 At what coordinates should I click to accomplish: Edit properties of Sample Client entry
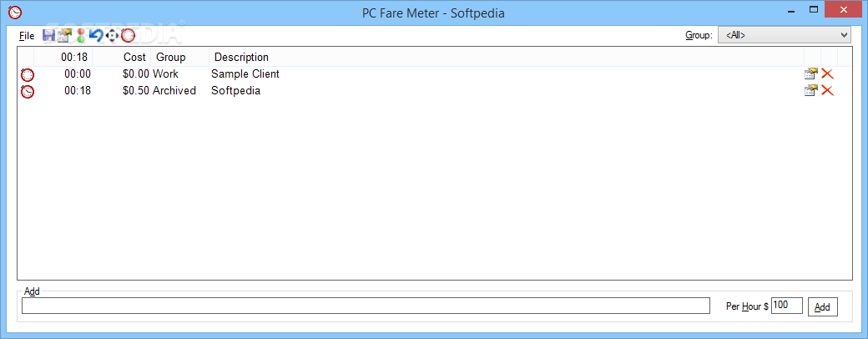coord(811,73)
